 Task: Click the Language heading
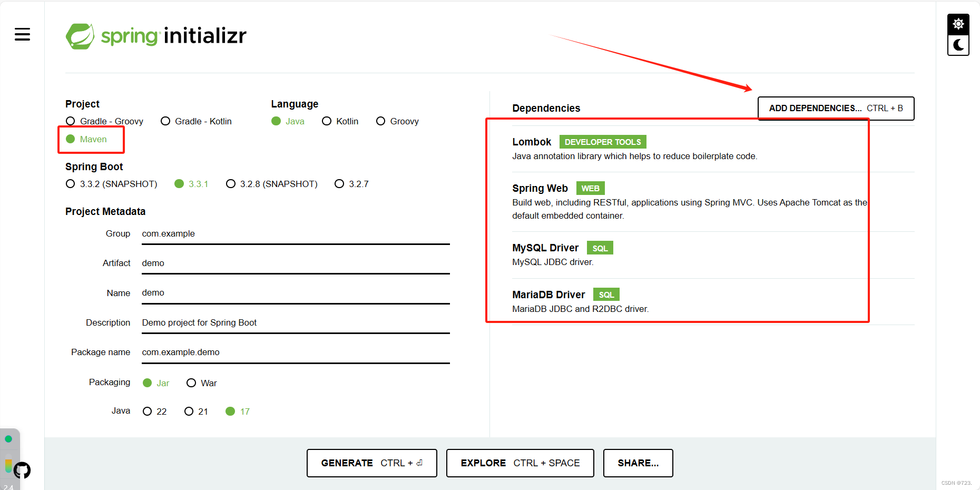click(295, 104)
